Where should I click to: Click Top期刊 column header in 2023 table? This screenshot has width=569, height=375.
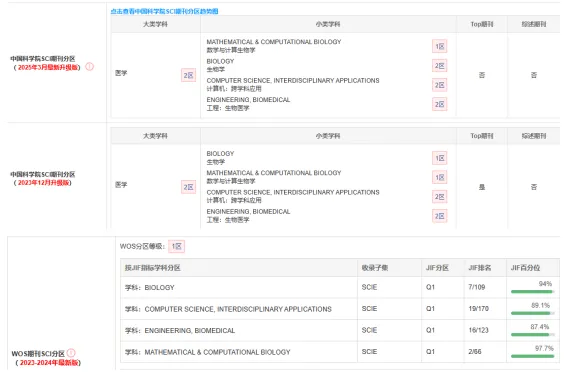click(x=482, y=136)
